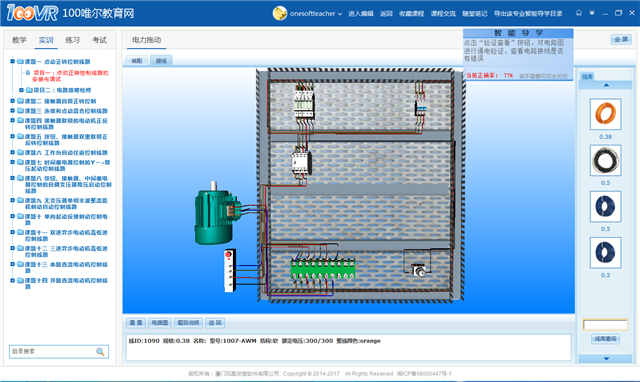Viewport: 640px width, 382px height.
Task: Switch to the 练习 tab
Action: click(x=72, y=40)
